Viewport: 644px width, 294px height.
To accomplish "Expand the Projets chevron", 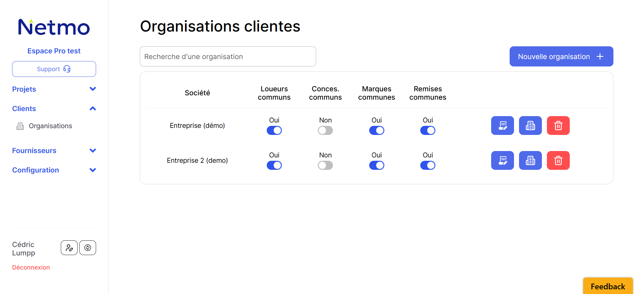I will [93, 89].
